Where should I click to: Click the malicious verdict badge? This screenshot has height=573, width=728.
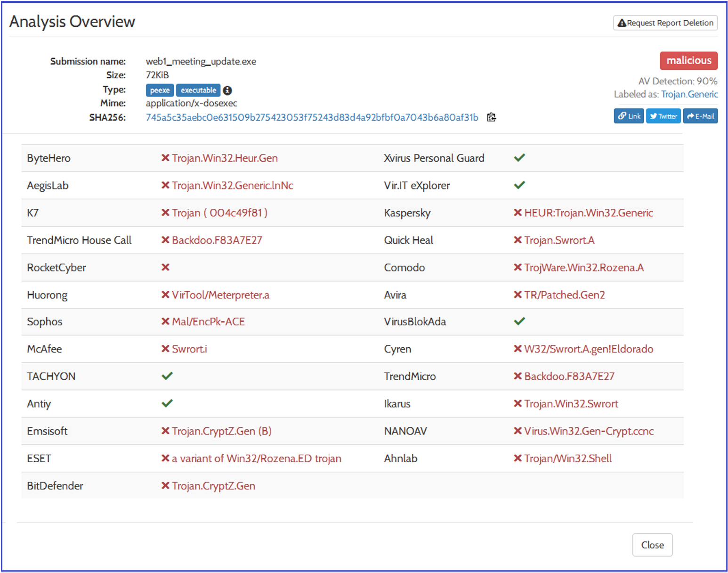(689, 60)
